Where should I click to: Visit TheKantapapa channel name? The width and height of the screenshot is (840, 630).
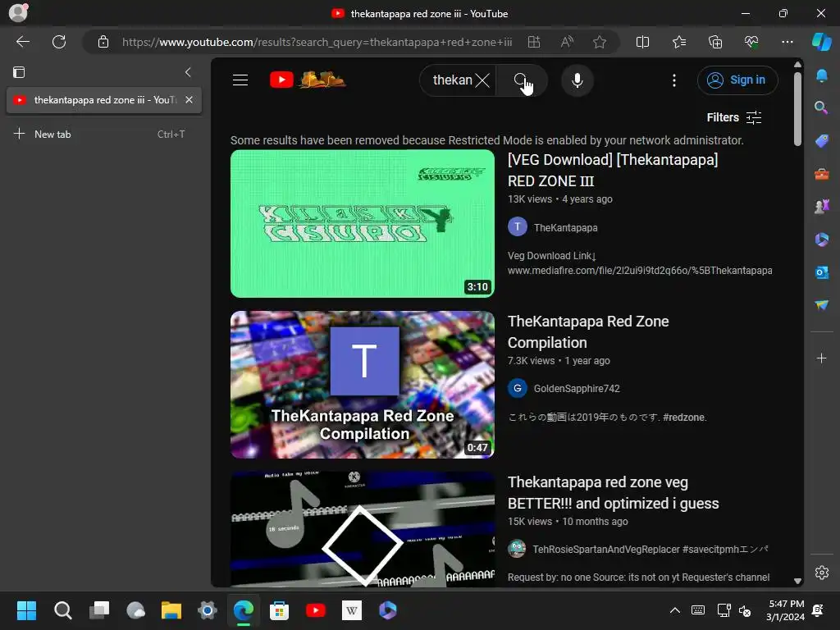(566, 228)
